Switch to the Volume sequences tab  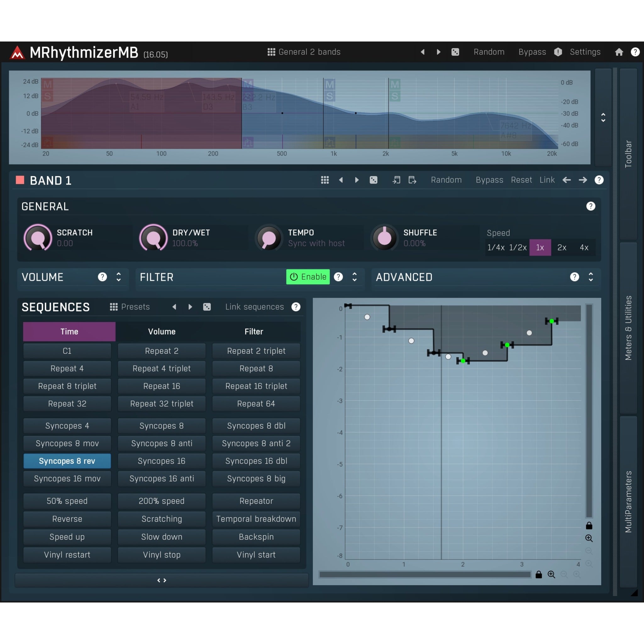162,331
